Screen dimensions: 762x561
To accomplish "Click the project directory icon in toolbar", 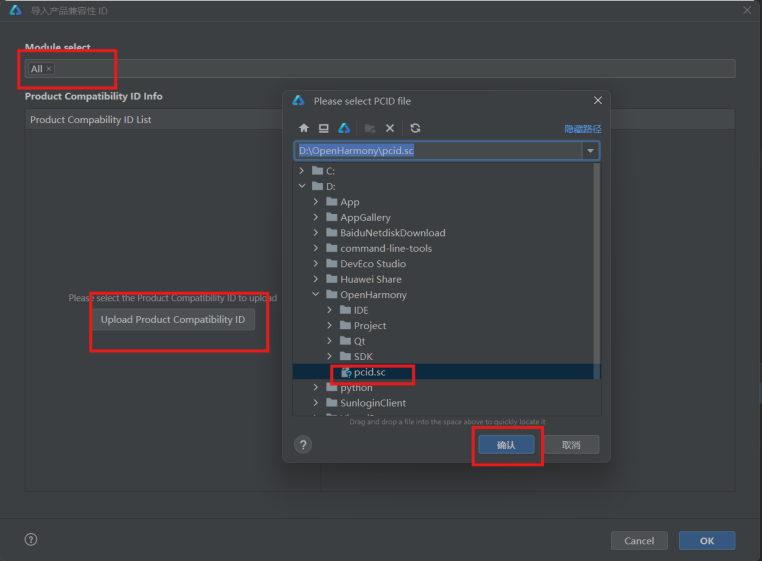I will coord(344,129).
